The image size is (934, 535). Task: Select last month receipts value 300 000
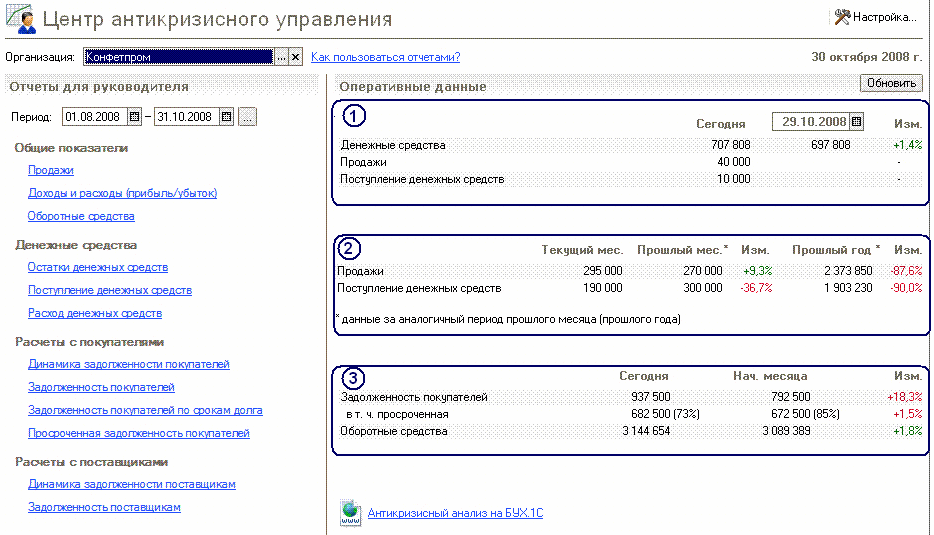coord(703,288)
